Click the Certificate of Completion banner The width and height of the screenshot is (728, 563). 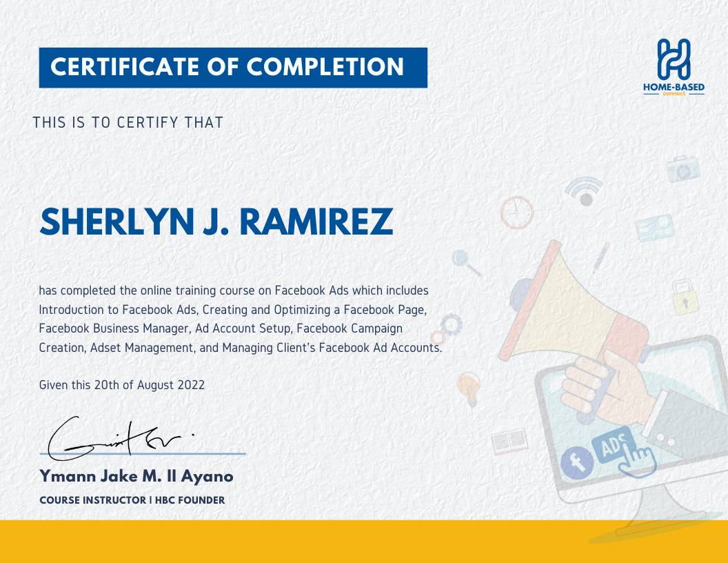click(233, 68)
